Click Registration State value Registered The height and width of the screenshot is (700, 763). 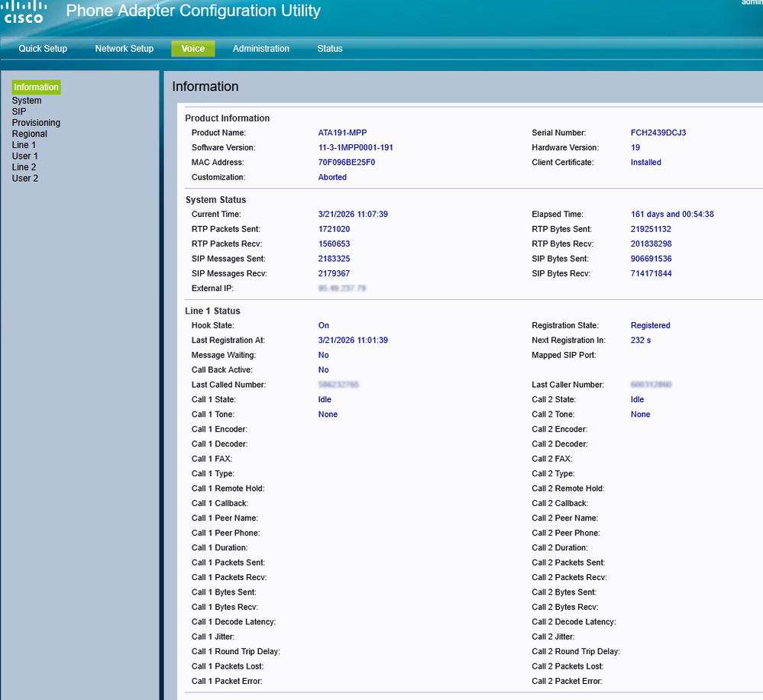tap(650, 325)
